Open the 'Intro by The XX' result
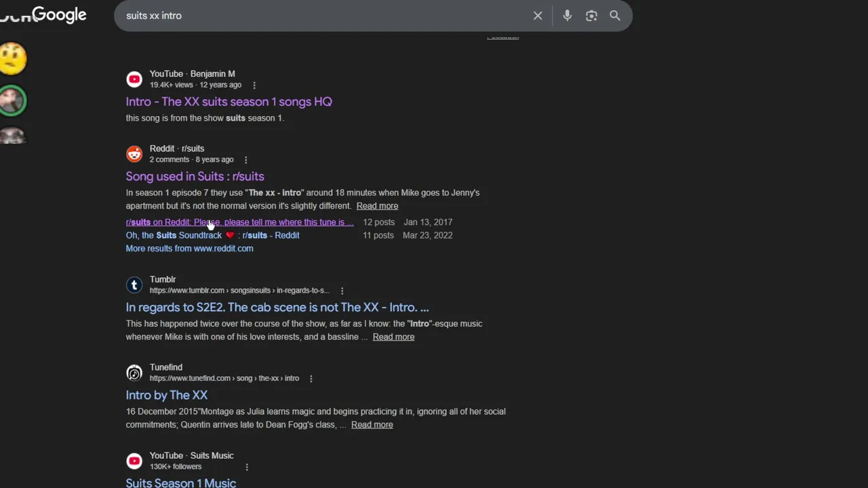The width and height of the screenshot is (868, 488). click(x=166, y=395)
